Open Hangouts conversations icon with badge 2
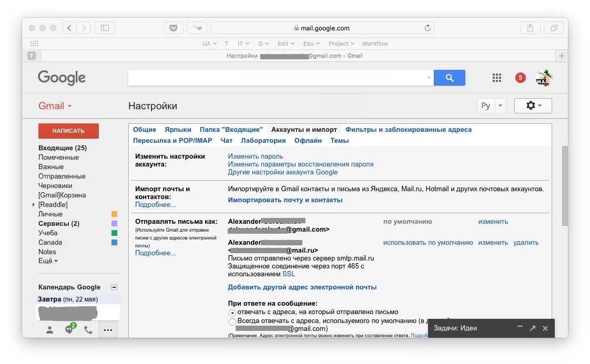This screenshot has width=590, height=364. [69, 329]
